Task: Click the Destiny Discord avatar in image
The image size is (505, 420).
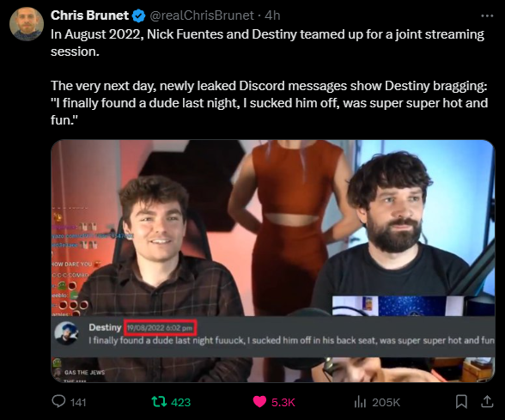Action: coord(66,333)
